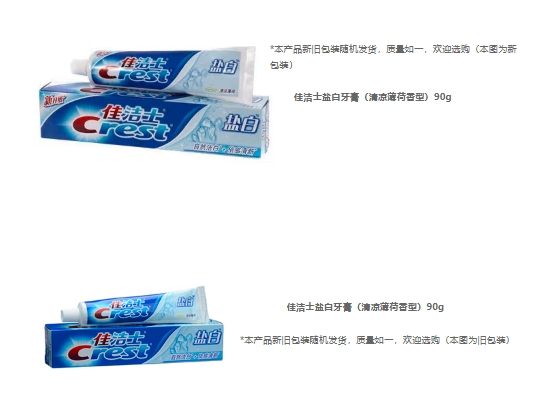Click the new-packaging toothpaste tube image

coord(163,72)
